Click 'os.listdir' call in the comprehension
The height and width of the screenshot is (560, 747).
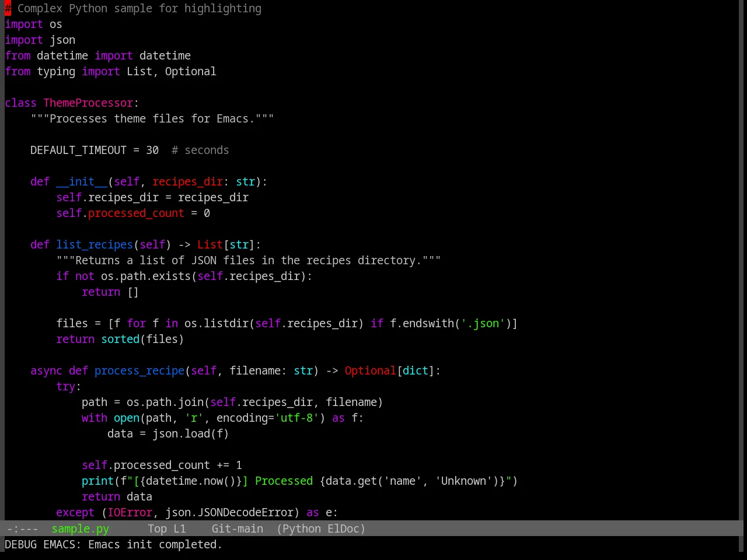[217, 323]
